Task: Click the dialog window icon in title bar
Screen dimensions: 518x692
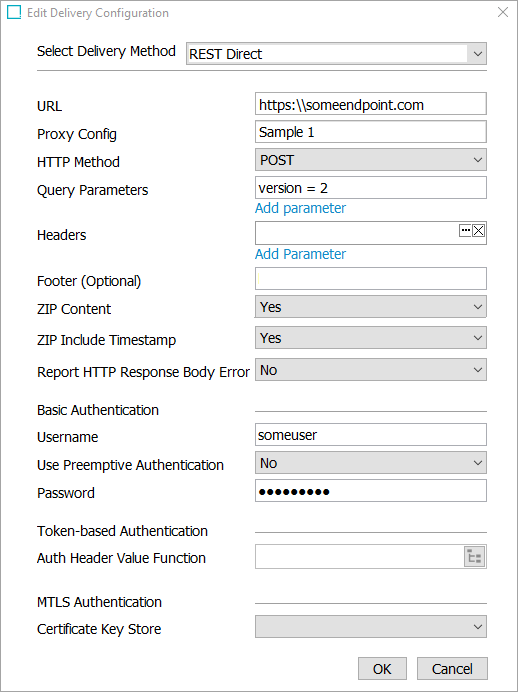Action: [14, 12]
